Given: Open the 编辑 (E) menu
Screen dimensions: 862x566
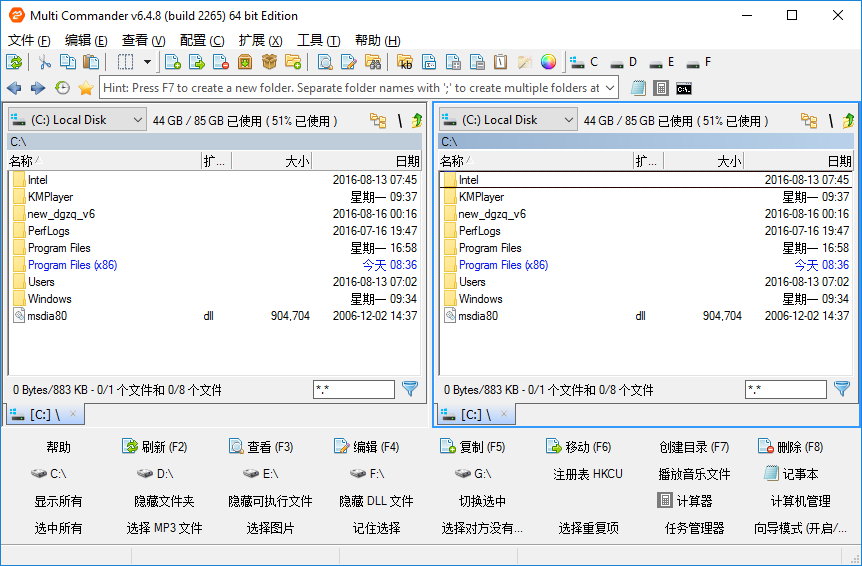Looking at the screenshot, I should pos(86,41).
